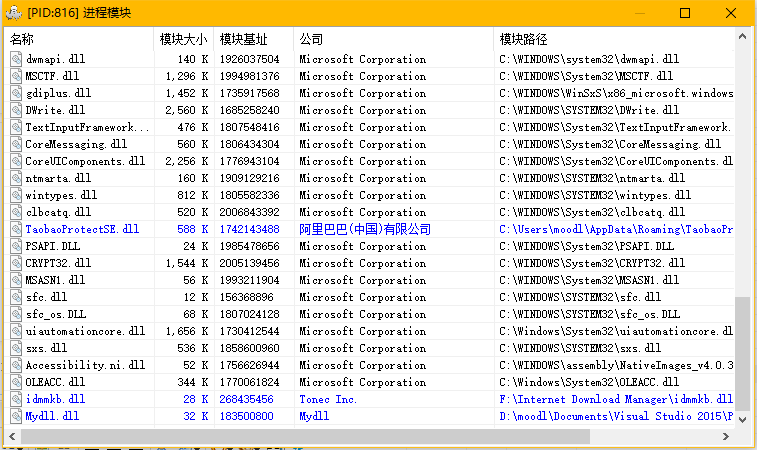
Task: Select the OLEACC.dll module name
Action: pos(55,382)
